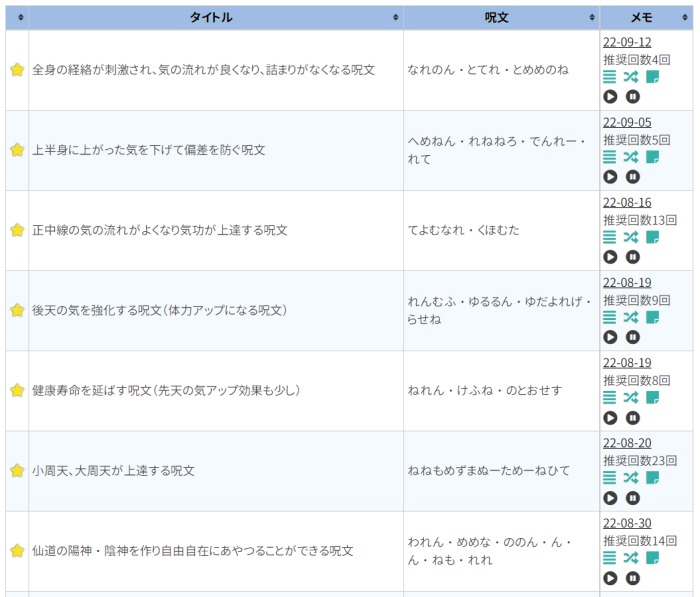
Task: Open the 22-08-30 date link
Action: (x=627, y=523)
